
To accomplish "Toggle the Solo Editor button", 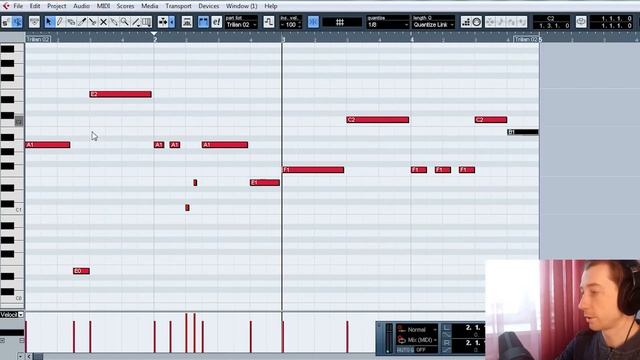I will pos(6,22).
